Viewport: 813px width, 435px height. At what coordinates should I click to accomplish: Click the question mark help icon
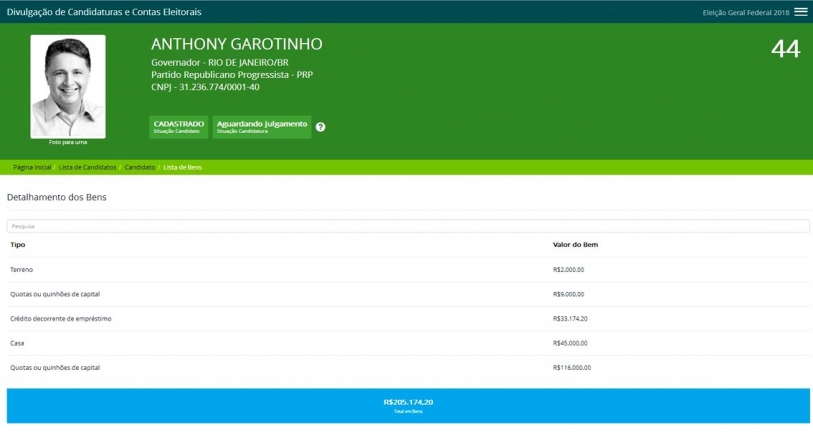[321, 127]
